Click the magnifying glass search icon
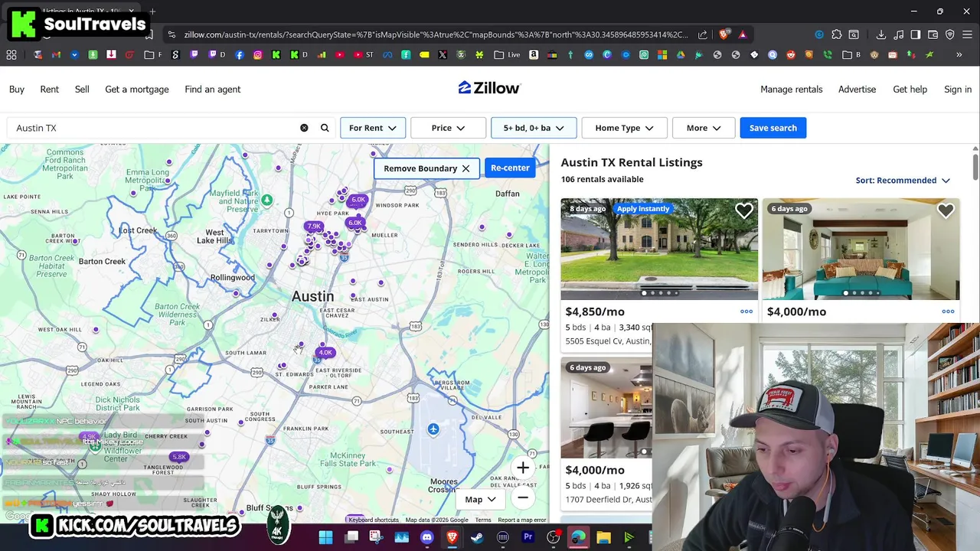This screenshot has height=551, width=980. pyautogui.click(x=325, y=128)
